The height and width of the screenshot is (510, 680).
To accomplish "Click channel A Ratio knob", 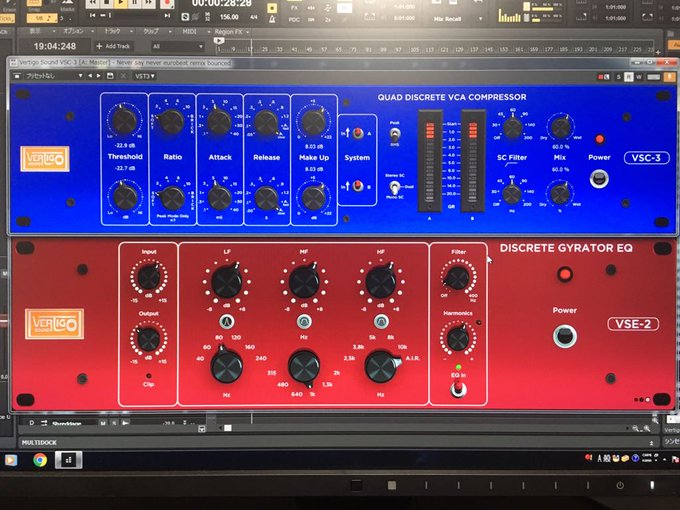I will (x=172, y=121).
